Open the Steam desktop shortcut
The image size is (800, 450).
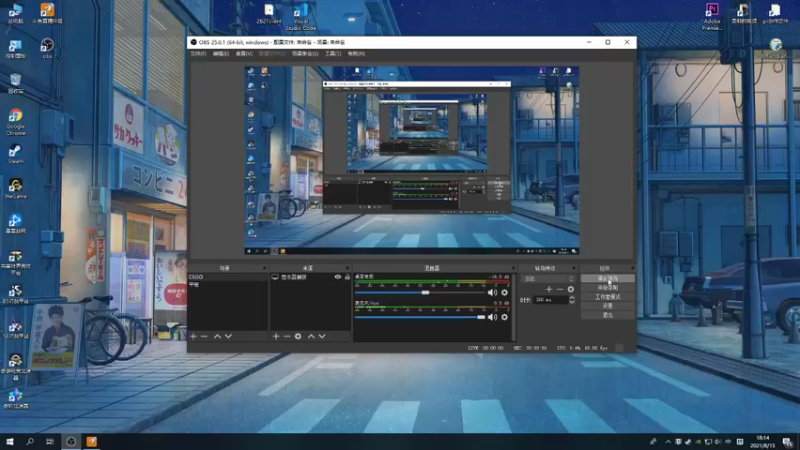[x=16, y=154]
